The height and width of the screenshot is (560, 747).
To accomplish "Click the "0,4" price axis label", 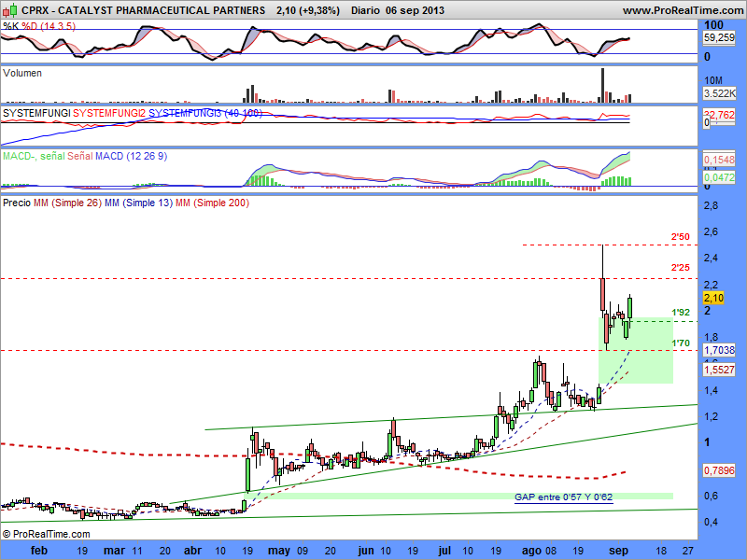I will click(x=711, y=523).
